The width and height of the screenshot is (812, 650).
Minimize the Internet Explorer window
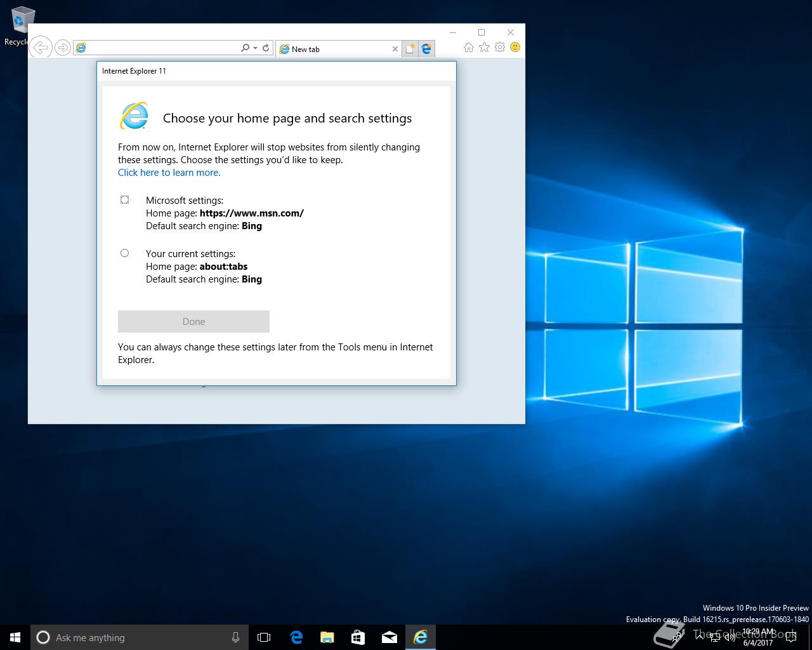pyautogui.click(x=453, y=32)
